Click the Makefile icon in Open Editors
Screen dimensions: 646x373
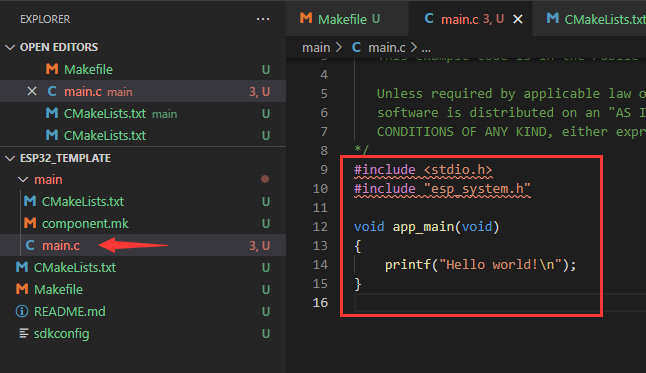point(51,69)
